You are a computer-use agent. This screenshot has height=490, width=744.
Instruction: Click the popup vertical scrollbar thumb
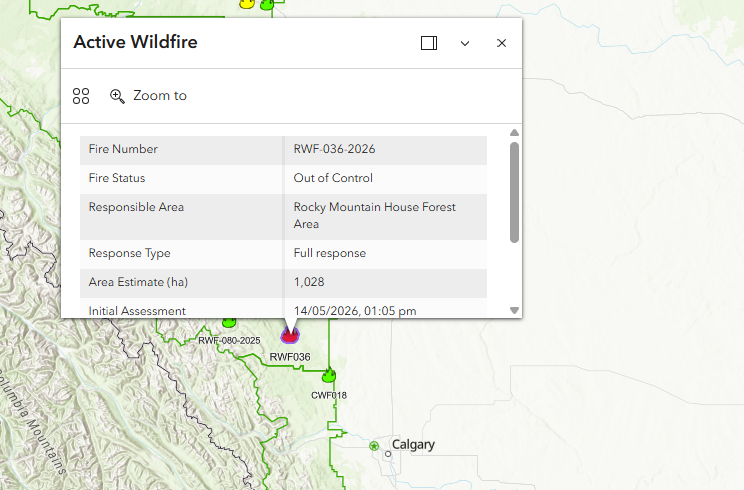coord(514,192)
